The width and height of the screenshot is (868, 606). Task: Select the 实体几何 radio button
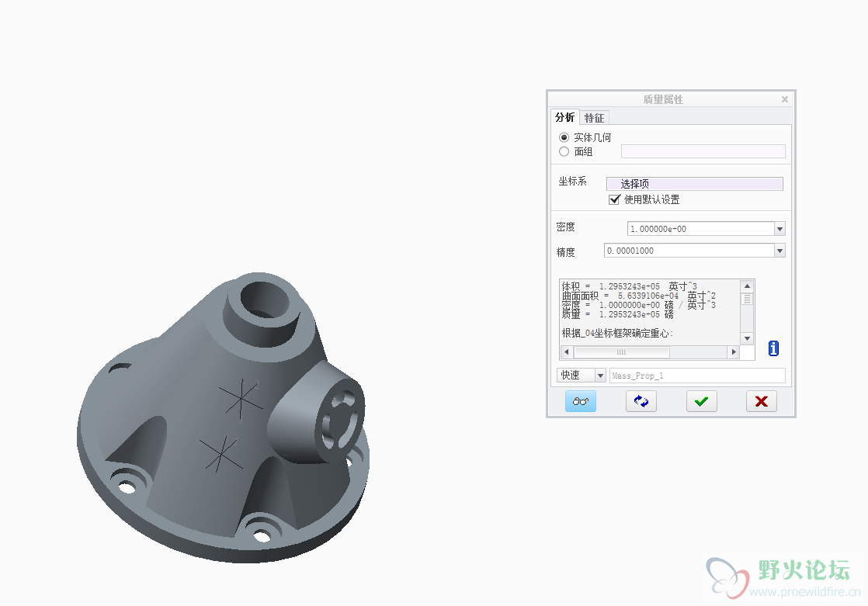(564, 137)
